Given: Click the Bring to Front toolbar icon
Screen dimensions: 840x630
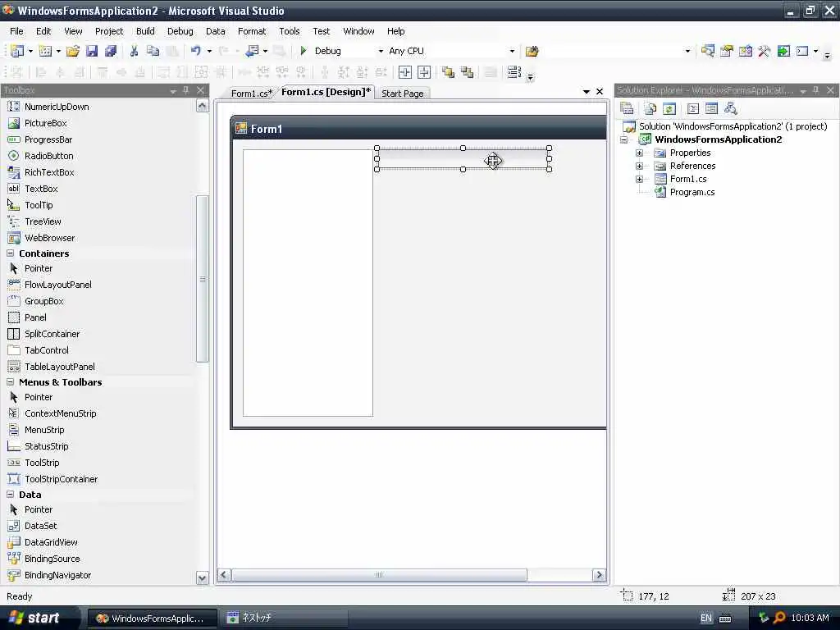Looking at the screenshot, I should 448,72.
